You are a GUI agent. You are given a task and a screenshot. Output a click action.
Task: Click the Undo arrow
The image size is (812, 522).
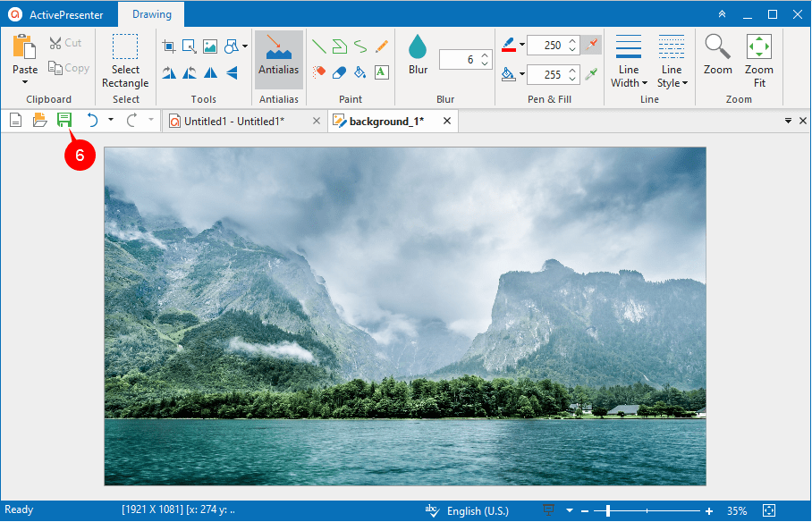click(92, 121)
